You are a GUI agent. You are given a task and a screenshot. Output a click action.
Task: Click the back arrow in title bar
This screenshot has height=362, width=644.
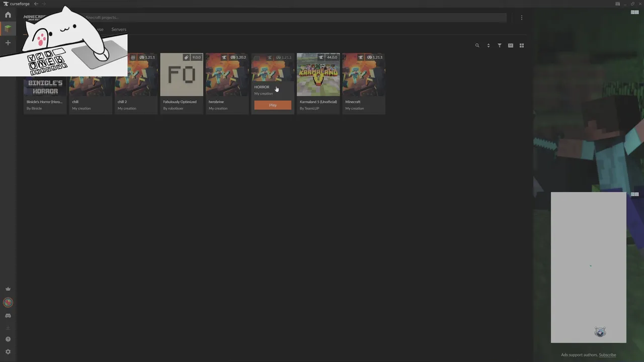point(36,4)
